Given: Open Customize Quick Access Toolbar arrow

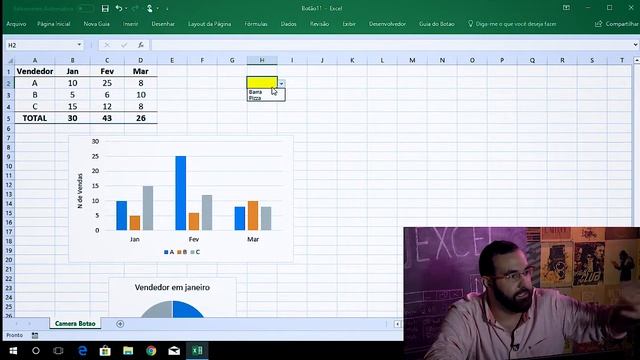Looking at the screenshot, I should 167,9.
